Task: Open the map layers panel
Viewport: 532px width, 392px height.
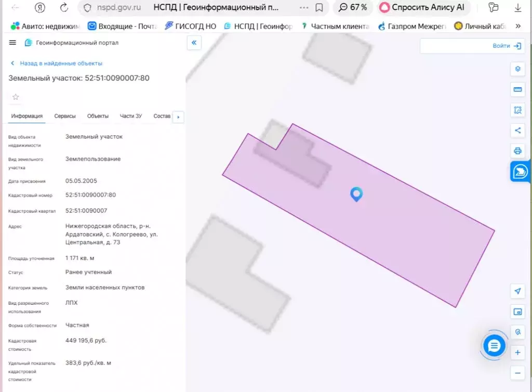Action: pos(517,69)
